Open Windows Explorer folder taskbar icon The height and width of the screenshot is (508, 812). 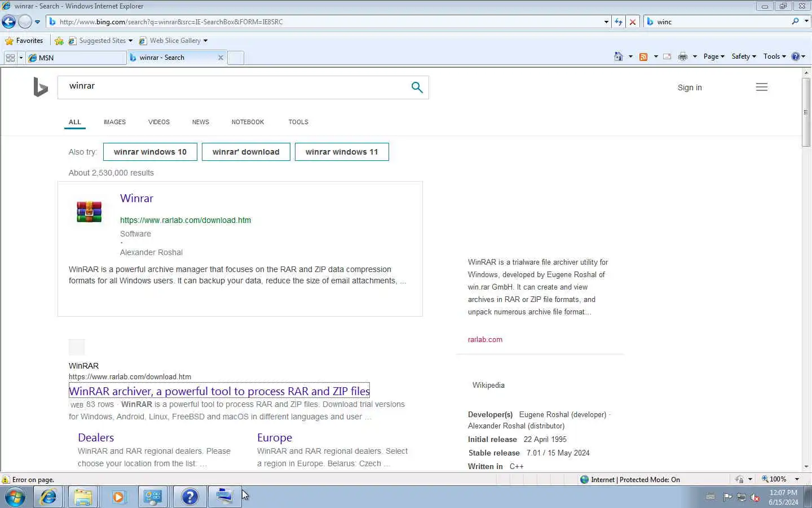83,497
